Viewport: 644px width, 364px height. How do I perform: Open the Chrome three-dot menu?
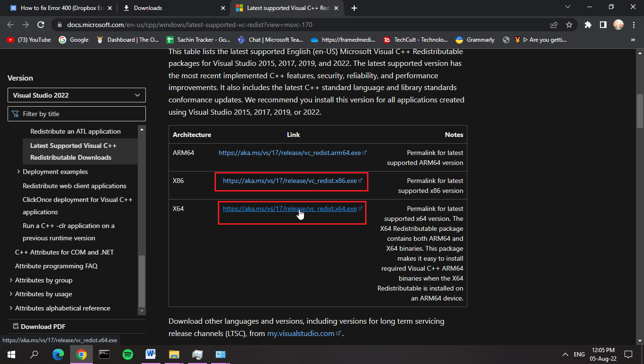(x=634, y=25)
